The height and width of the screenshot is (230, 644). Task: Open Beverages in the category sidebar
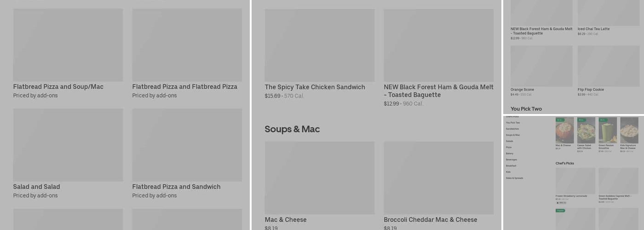512,160
